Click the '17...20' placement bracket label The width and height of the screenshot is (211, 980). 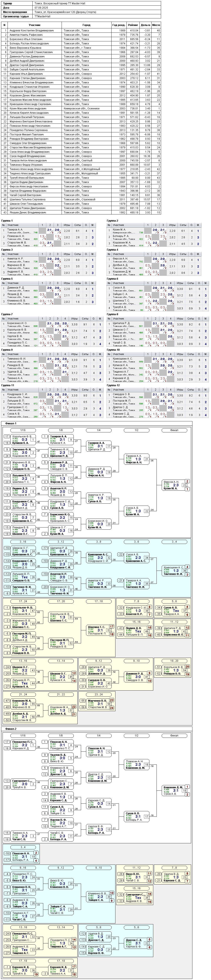coord(61,602)
